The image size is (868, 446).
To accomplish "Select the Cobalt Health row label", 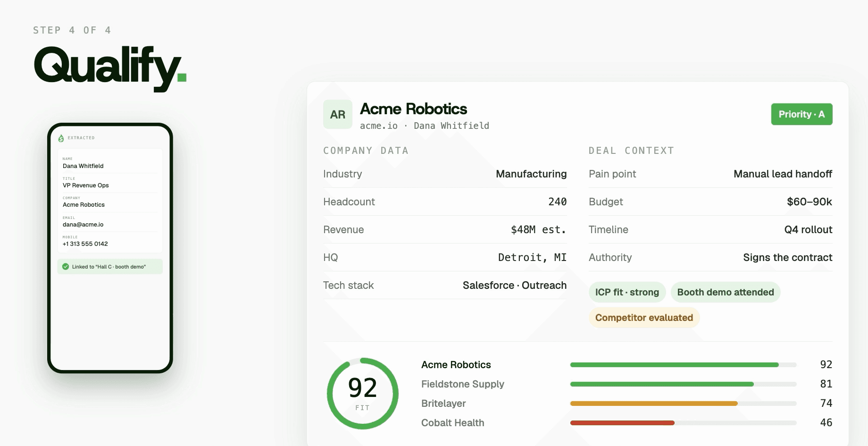I will 452,423.
